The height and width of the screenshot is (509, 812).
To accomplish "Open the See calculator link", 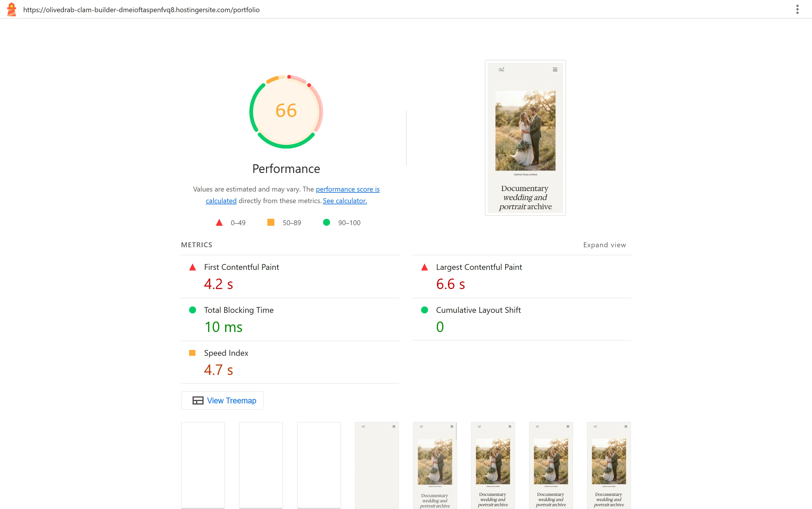I will pyautogui.click(x=345, y=201).
